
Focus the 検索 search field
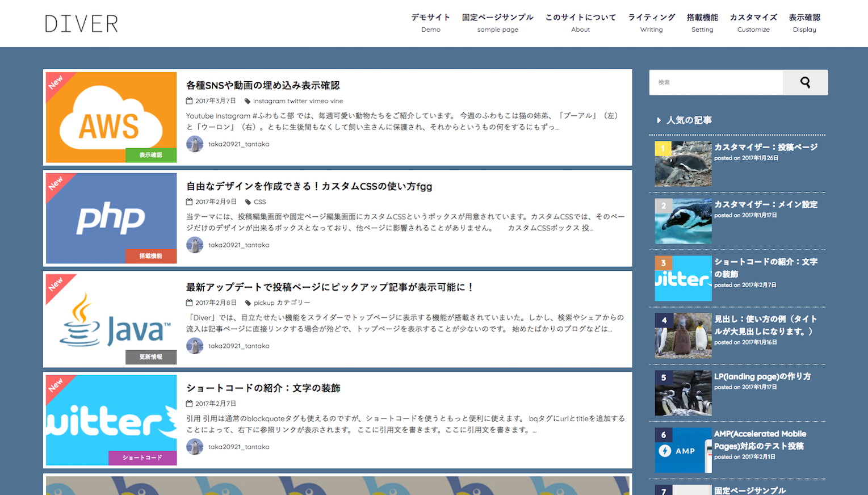pyautogui.click(x=716, y=82)
